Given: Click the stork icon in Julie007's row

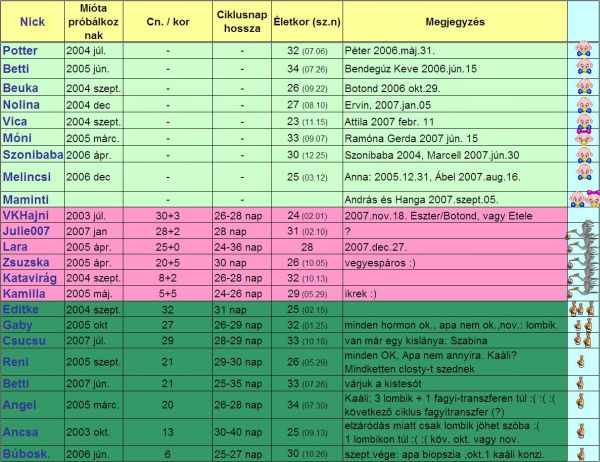Looking at the screenshot, I should point(582,232).
